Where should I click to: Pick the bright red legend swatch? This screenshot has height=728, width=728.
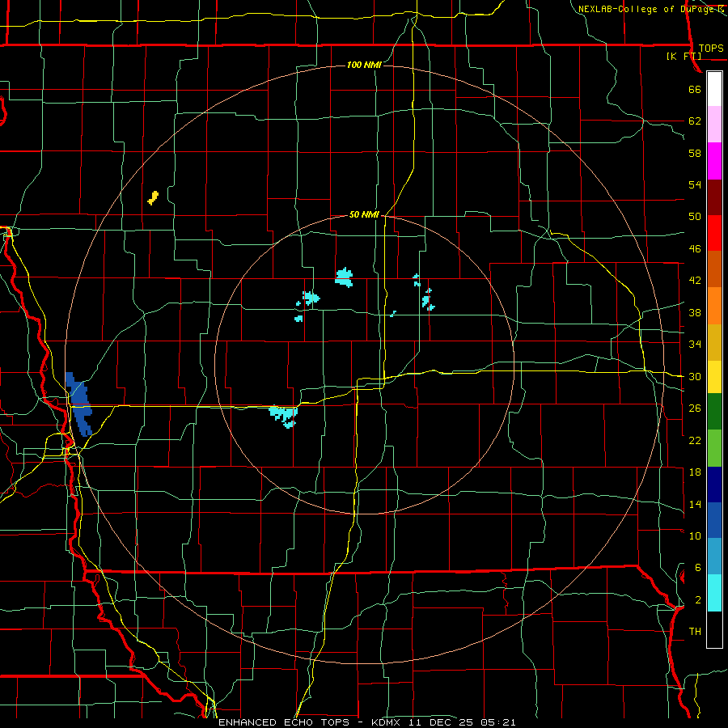(x=714, y=233)
